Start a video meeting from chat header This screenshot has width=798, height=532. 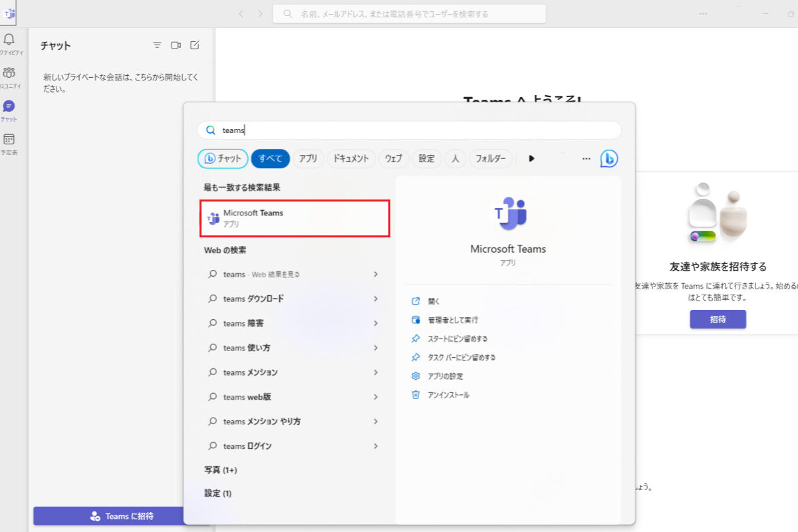point(176,45)
